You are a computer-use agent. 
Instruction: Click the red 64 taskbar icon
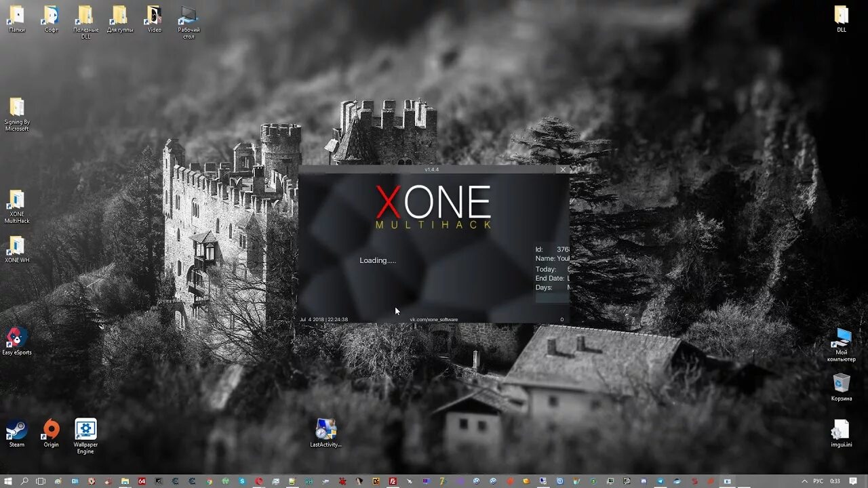point(142,481)
